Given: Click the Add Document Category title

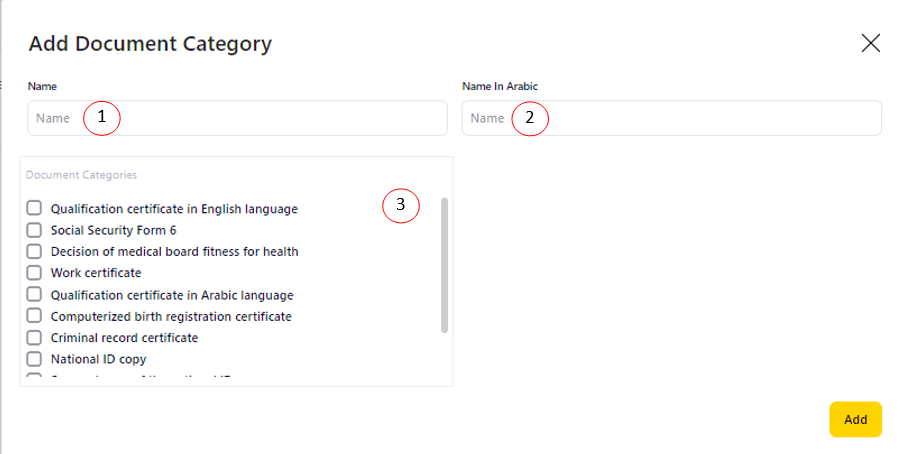Looking at the screenshot, I should pos(150,44).
